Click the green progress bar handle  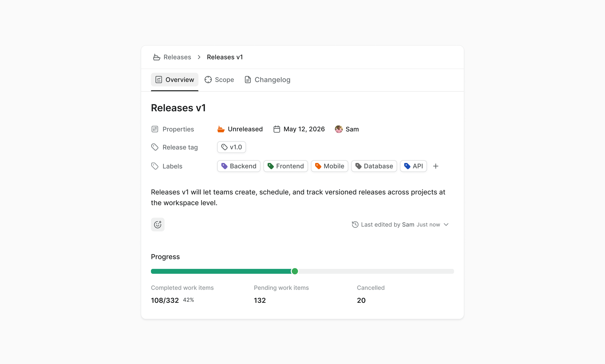click(295, 271)
